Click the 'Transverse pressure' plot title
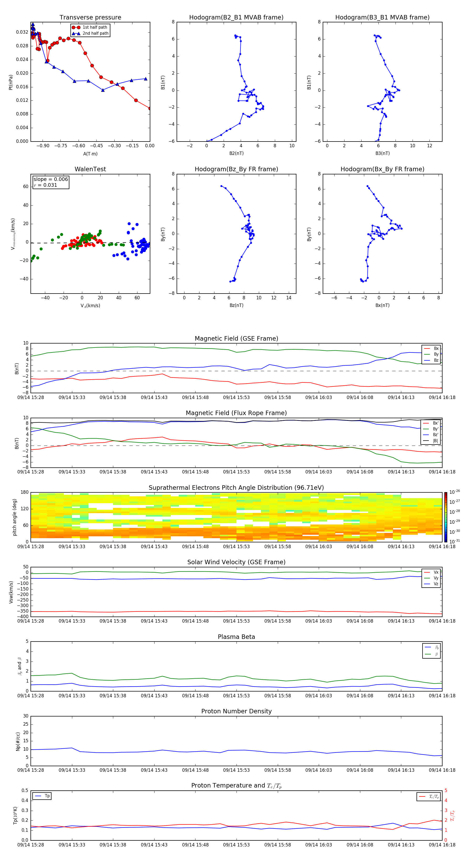The width and height of the screenshot is (473, 868). 90,18
